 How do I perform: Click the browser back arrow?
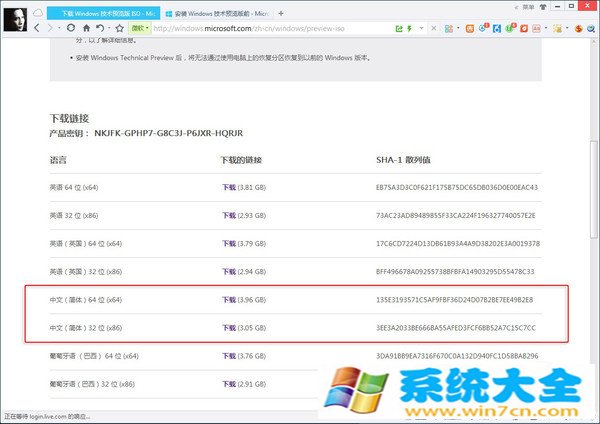click(37, 28)
